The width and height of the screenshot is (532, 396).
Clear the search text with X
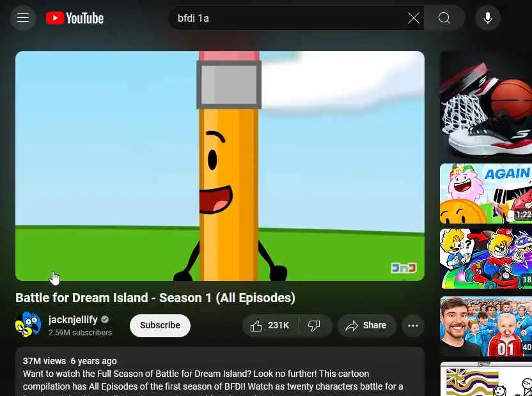click(x=413, y=18)
